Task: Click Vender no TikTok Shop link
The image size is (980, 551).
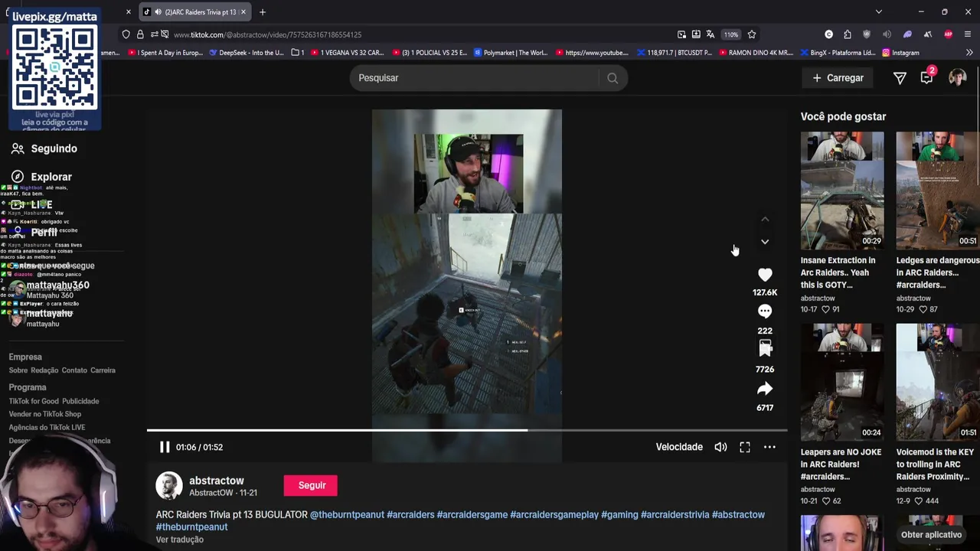Action: coord(44,414)
